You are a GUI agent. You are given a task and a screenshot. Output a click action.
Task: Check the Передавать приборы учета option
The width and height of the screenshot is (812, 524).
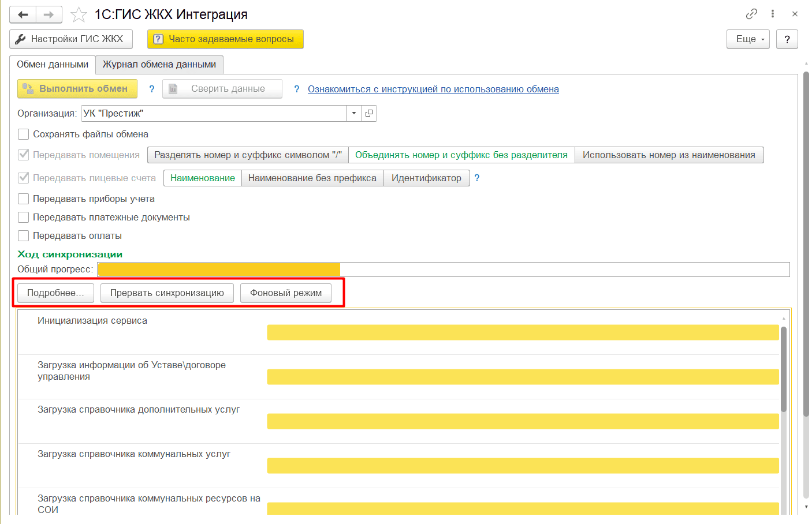click(24, 199)
